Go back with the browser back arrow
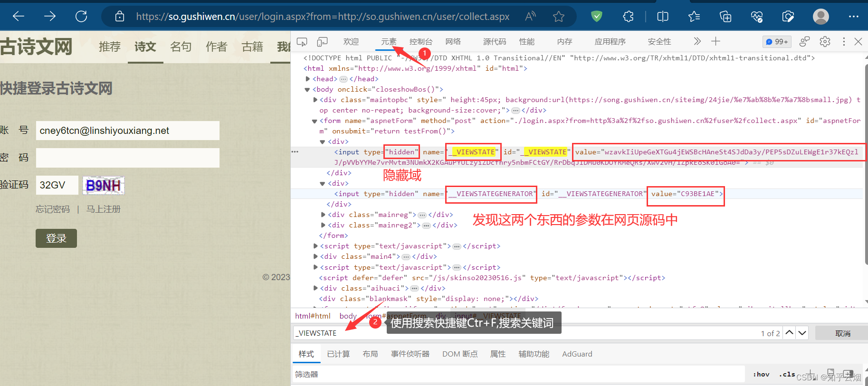The width and height of the screenshot is (868, 386). point(19,17)
